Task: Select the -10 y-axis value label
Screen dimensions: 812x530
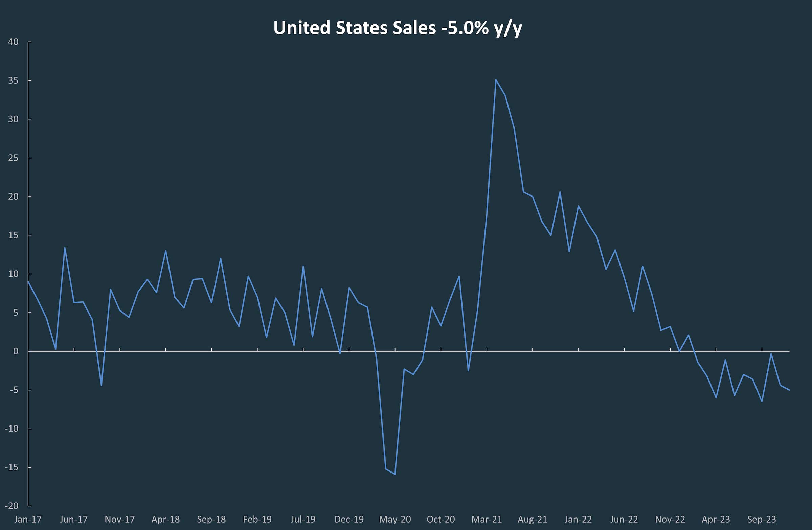Action: click(x=12, y=429)
